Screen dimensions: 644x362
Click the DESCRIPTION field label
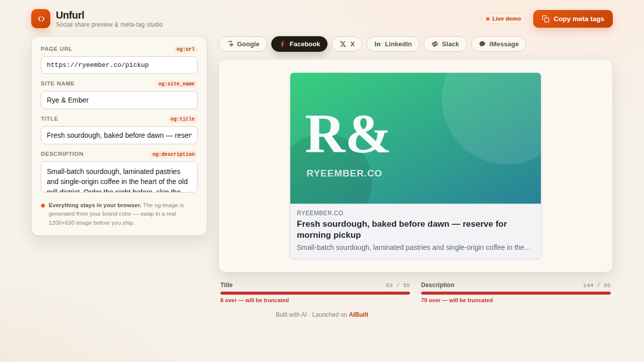click(x=62, y=154)
